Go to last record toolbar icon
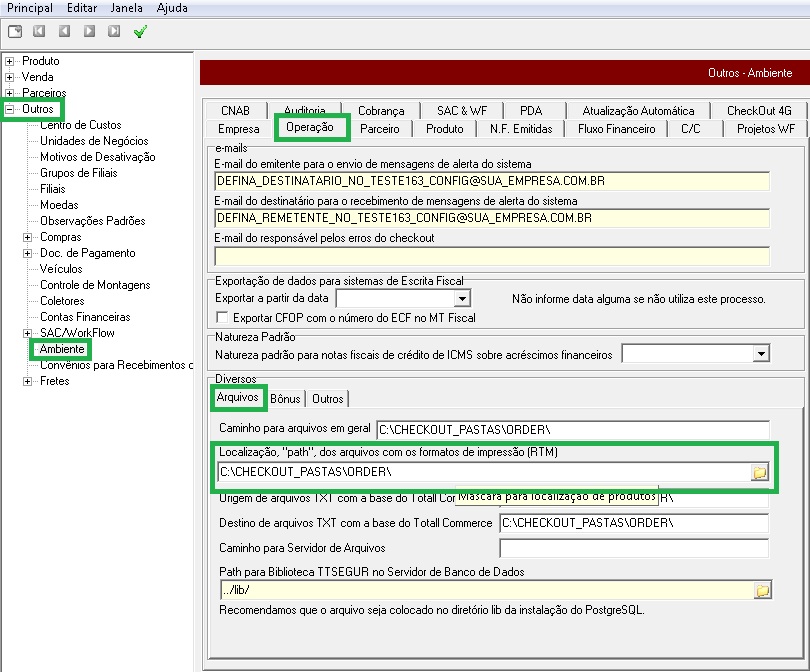Screen dimensions: 810x672 (114, 31)
